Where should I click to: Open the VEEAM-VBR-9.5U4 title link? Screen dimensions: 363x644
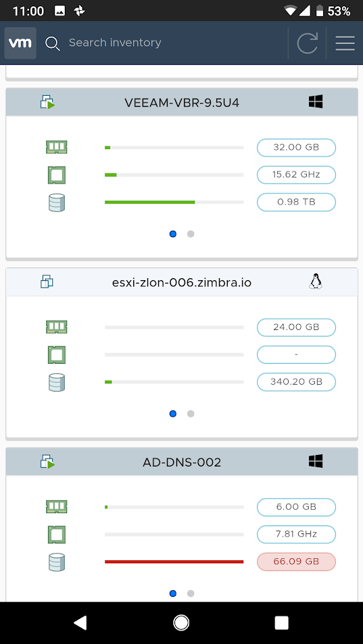pos(182,103)
